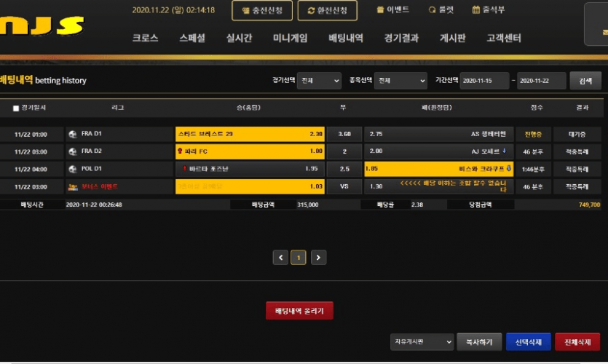The width and height of the screenshot is (608, 364).
Task: Click the 복사하기 copy button
Action: point(479,342)
